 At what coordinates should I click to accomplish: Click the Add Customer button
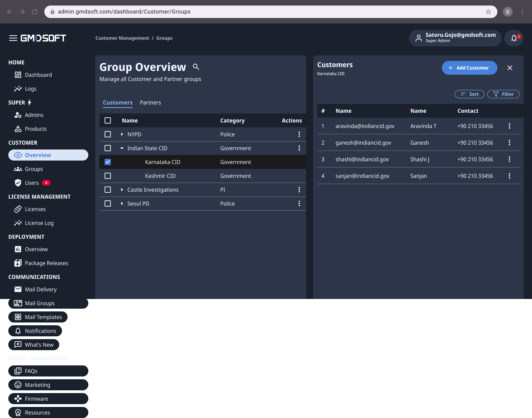pos(469,68)
